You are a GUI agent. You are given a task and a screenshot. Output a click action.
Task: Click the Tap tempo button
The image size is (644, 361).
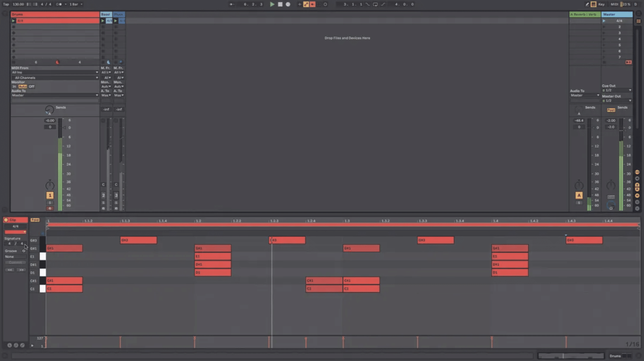coord(6,4)
